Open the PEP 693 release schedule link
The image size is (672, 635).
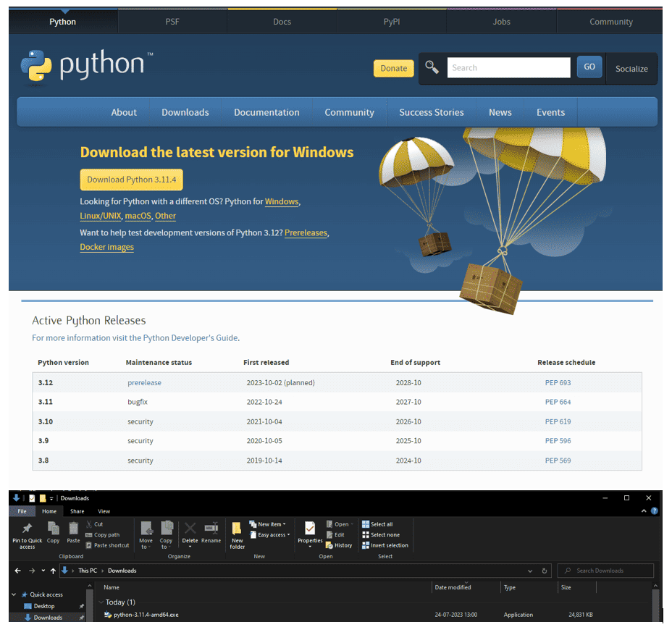pyautogui.click(x=558, y=382)
